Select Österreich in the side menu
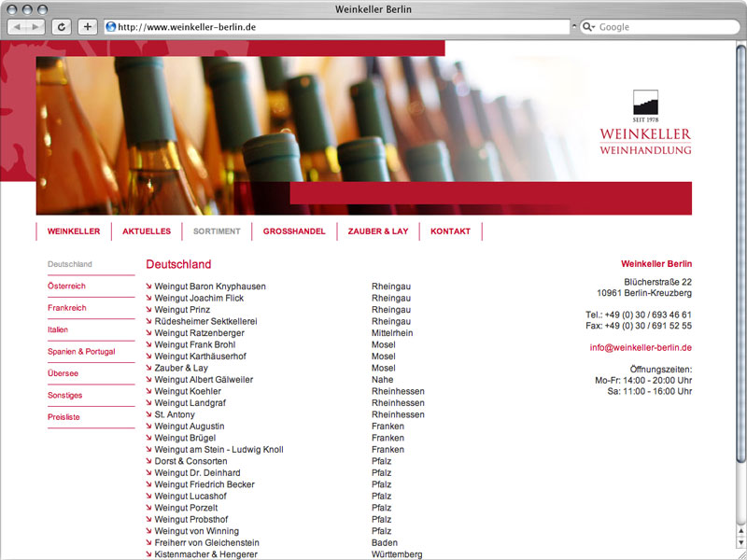This screenshot has width=747, height=560. click(66, 287)
